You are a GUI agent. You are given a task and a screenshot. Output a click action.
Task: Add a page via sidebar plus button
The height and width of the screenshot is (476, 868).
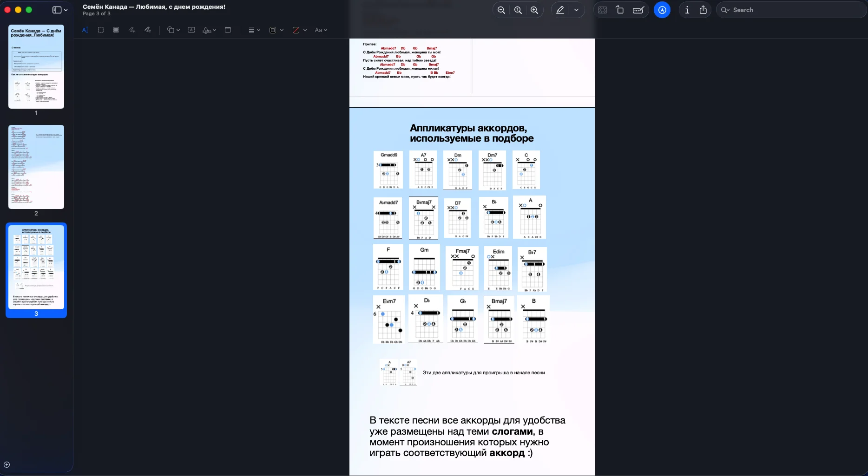coord(7,465)
